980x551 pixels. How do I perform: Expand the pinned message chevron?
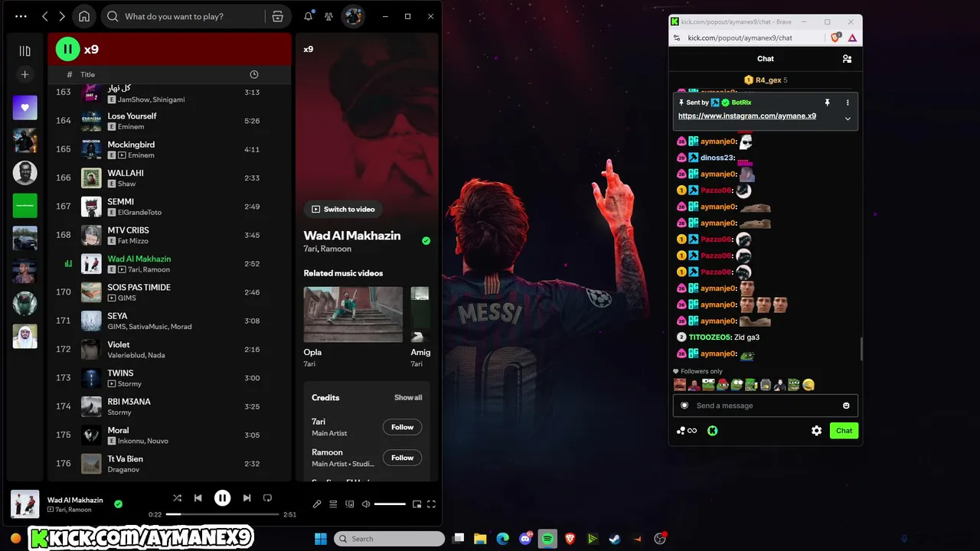848,119
